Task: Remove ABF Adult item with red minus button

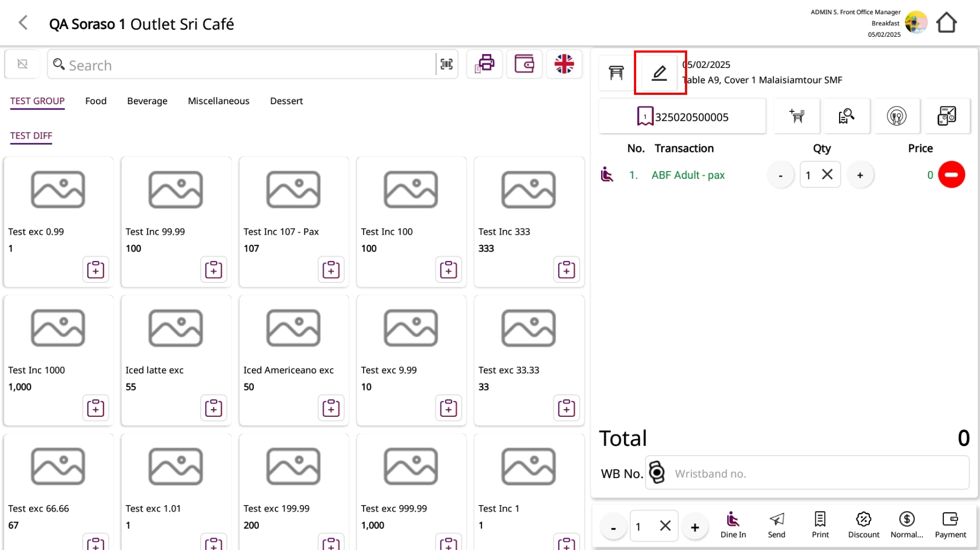Action: [x=951, y=175]
